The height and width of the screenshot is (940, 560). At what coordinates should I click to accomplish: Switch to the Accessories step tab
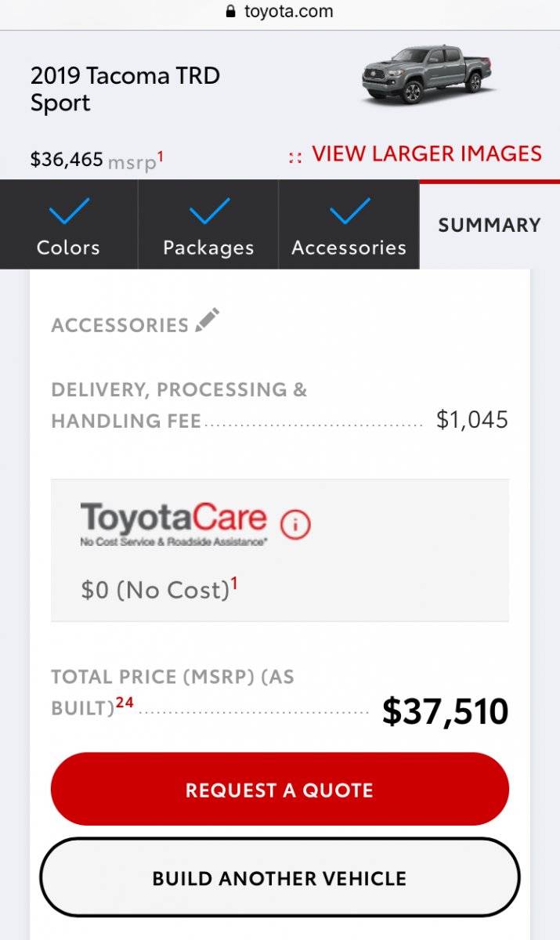tap(349, 226)
